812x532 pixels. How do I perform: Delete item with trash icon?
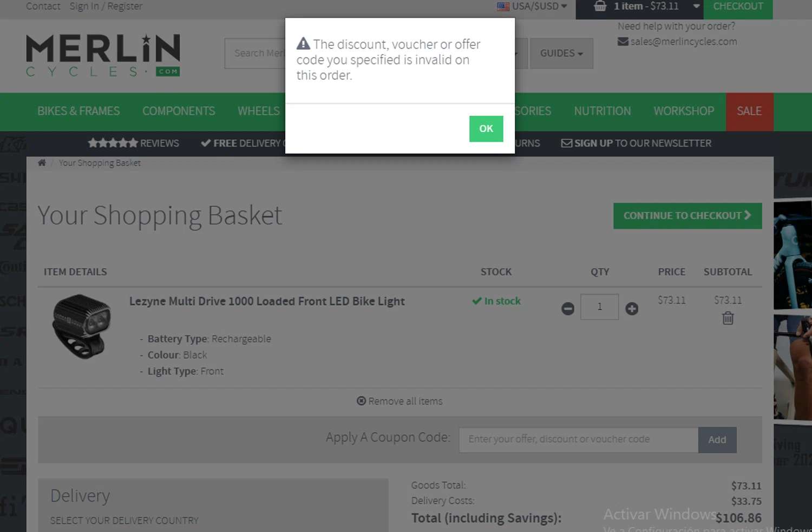pos(728,318)
